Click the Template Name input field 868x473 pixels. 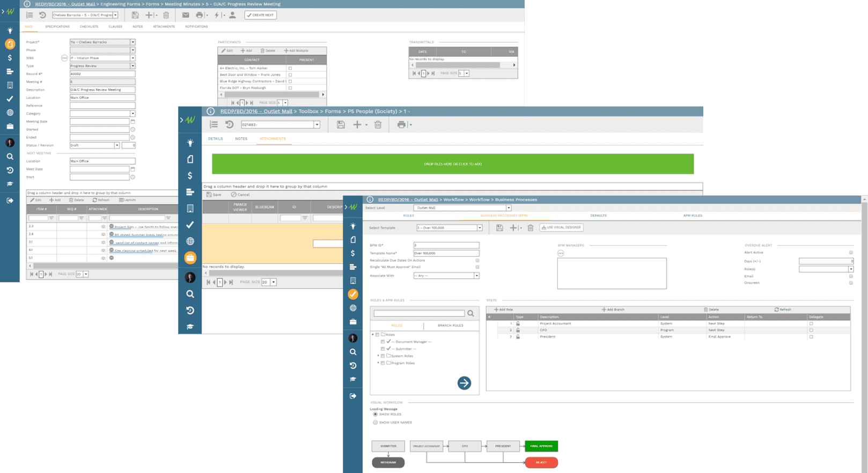(x=446, y=253)
